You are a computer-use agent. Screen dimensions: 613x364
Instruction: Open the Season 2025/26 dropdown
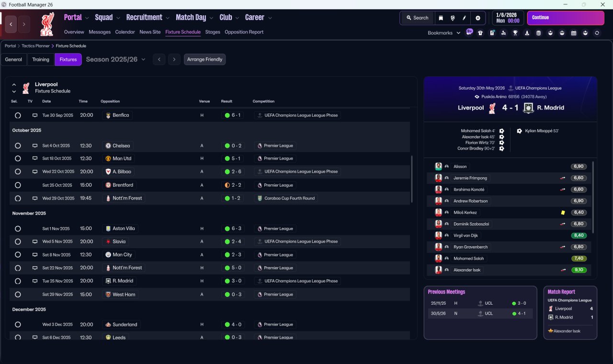tap(116, 59)
